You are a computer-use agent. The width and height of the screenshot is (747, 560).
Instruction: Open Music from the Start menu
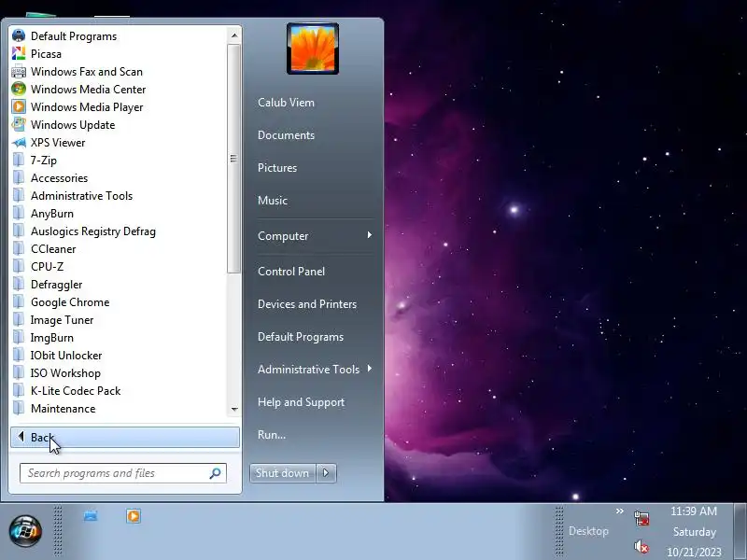[273, 201]
